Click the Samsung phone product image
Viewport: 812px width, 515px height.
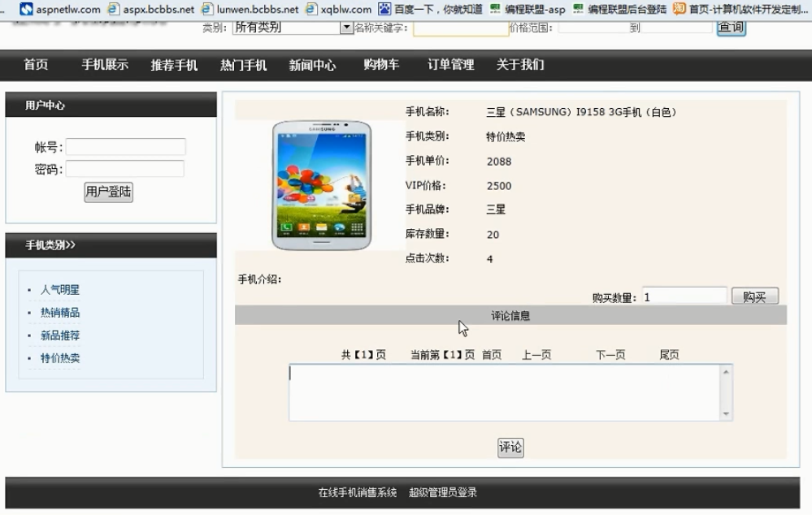pos(322,185)
